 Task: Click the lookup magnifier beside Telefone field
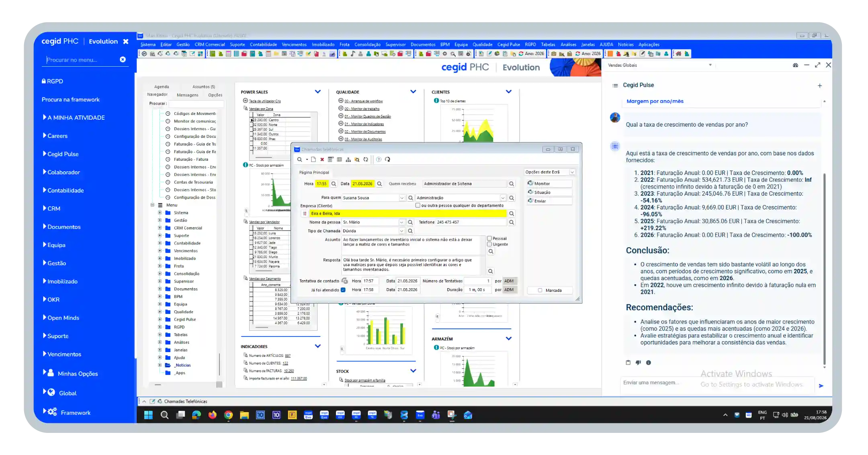point(512,222)
